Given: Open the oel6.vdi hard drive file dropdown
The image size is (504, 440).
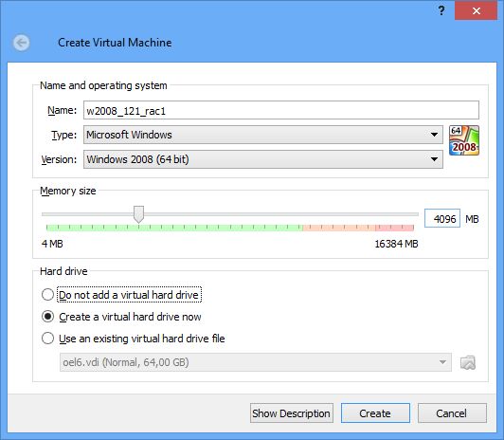Looking at the screenshot, I should click(256, 362).
